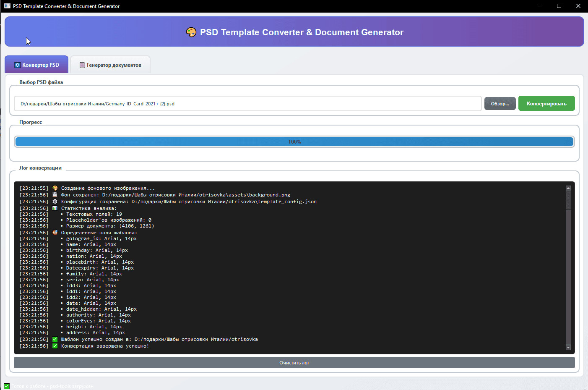Switch to the 'Конвертер PSD' tab
The image size is (588, 390).
coord(36,65)
